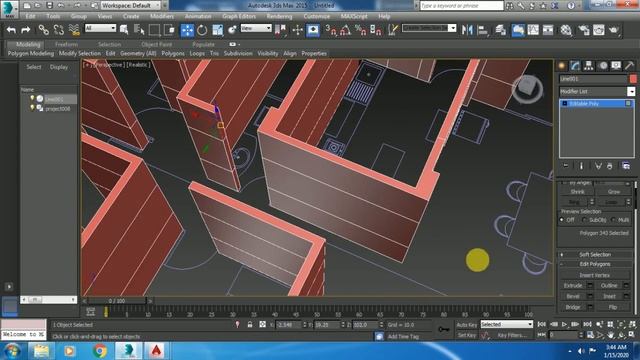Image resolution: width=640 pixels, height=360 pixels.
Task: Click the Shrink selection button
Action: tap(577, 191)
